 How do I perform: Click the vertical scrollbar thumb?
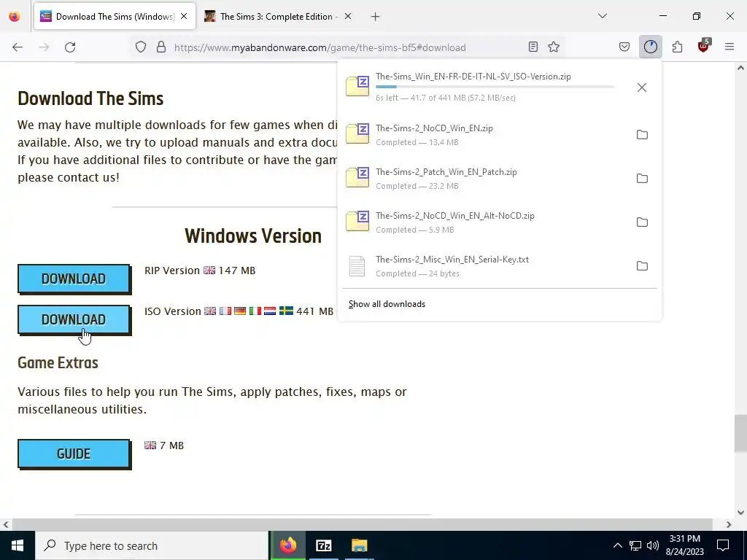[x=740, y=433]
